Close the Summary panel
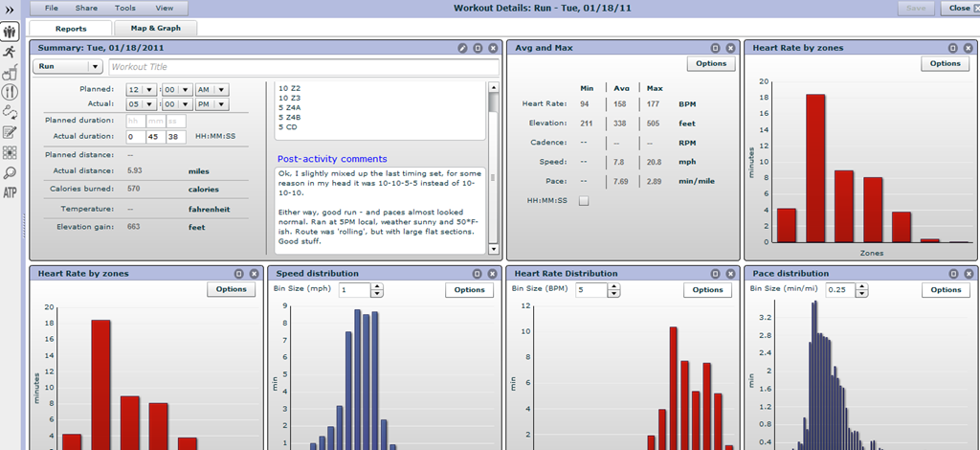This screenshot has height=450, width=980. coord(493,48)
